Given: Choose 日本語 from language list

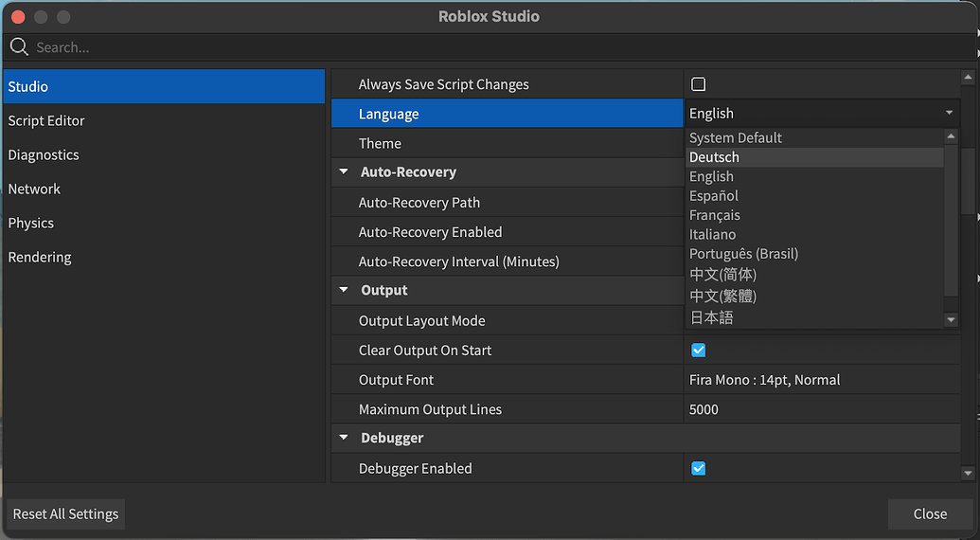Looking at the screenshot, I should pyautogui.click(x=814, y=317).
